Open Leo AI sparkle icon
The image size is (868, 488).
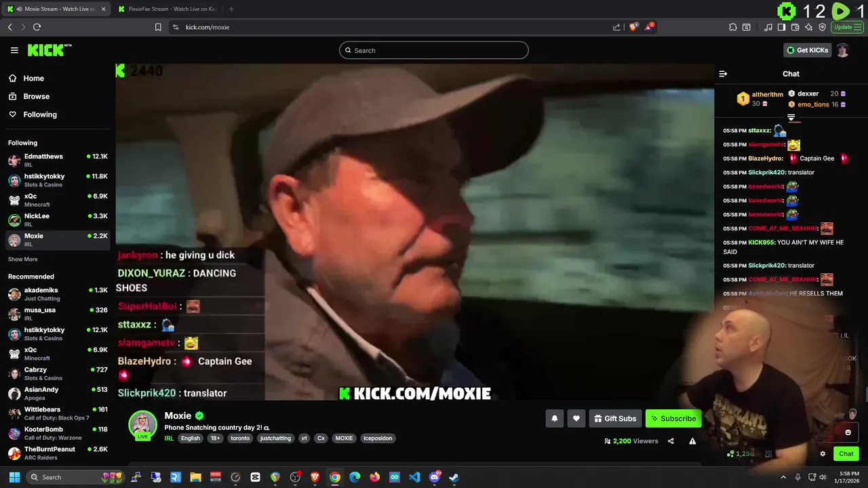pos(808,27)
